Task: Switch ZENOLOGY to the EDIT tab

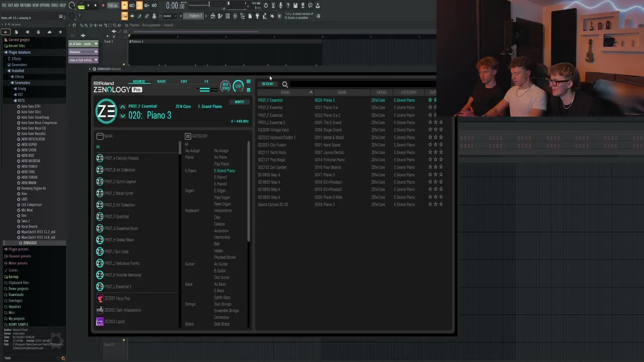Action: (x=184, y=81)
